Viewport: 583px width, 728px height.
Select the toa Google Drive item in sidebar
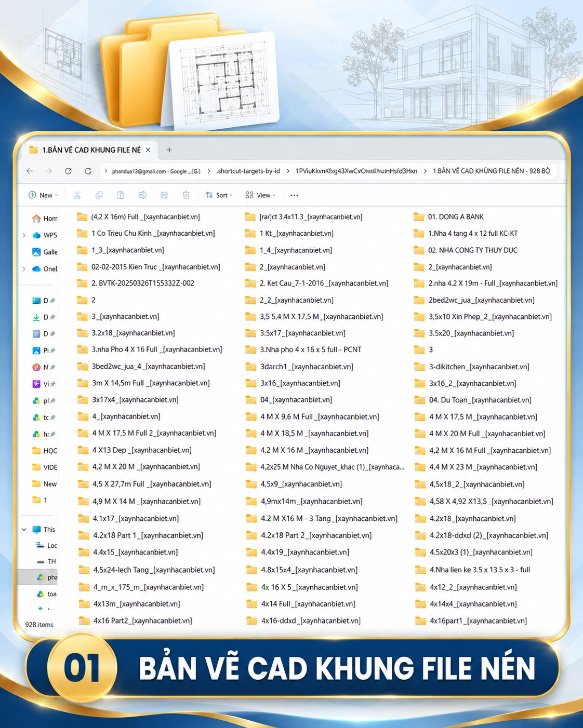tap(47, 594)
